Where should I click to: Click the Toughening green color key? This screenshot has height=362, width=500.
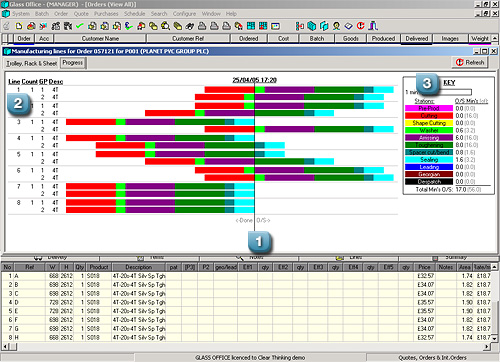429,145
